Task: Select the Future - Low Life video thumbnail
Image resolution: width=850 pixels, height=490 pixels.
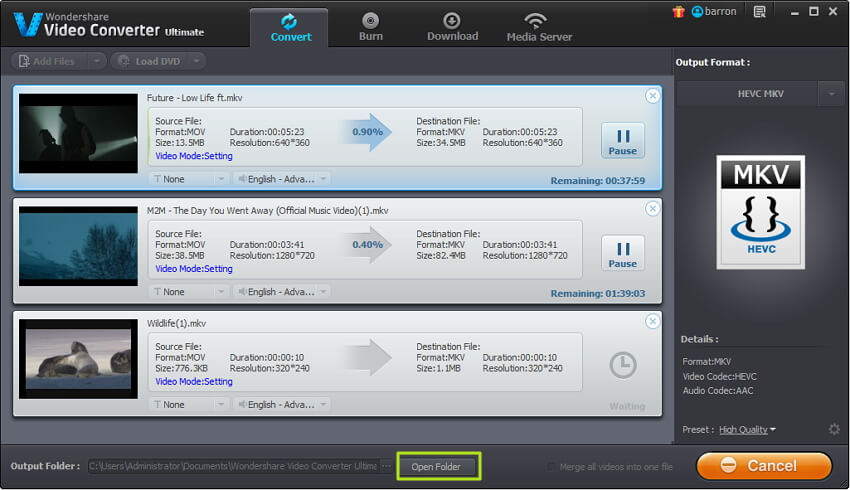Action: (78, 133)
